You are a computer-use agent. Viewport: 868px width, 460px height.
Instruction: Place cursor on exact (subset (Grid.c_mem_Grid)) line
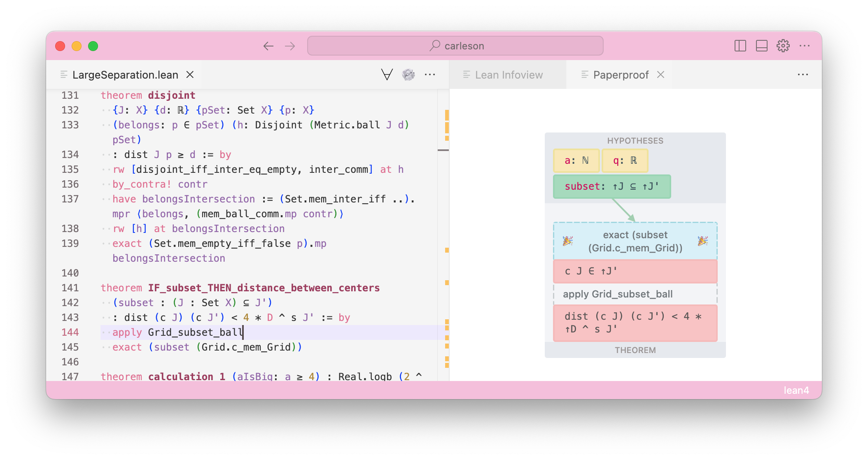click(x=207, y=347)
